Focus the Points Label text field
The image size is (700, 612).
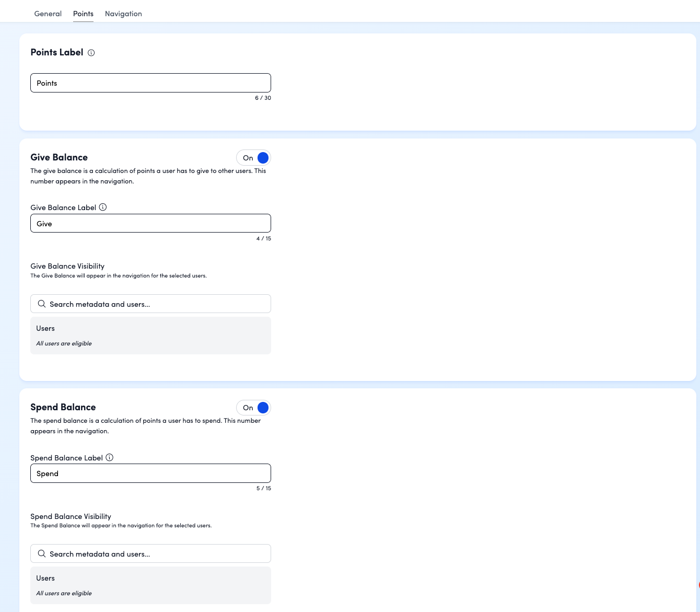point(150,83)
